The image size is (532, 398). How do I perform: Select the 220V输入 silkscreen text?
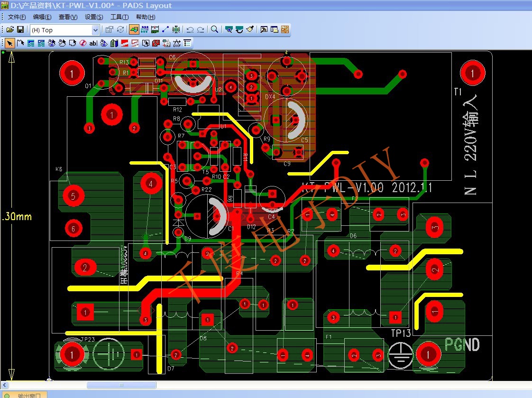[x=470, y=128]
